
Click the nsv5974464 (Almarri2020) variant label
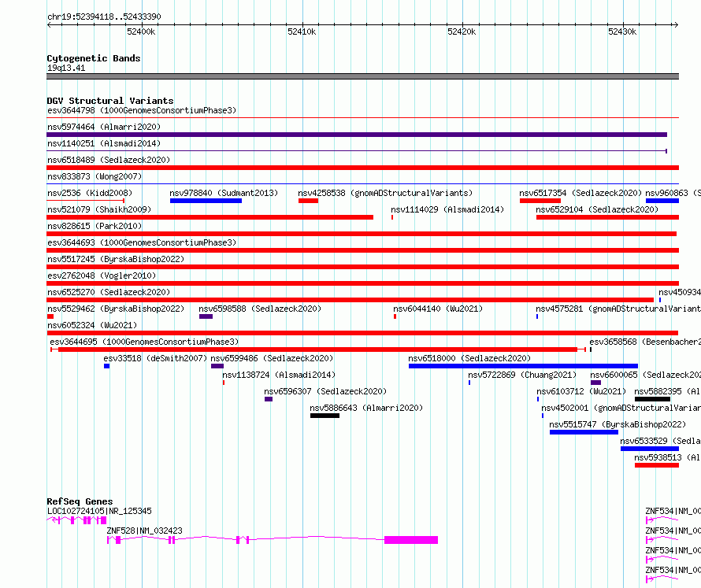[104, 127]
